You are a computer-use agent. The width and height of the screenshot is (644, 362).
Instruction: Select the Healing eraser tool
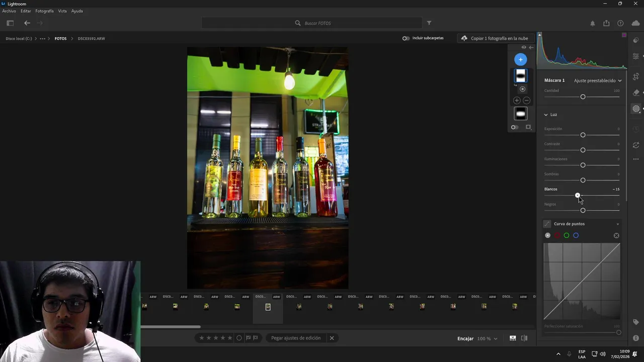tap(636, 93)
